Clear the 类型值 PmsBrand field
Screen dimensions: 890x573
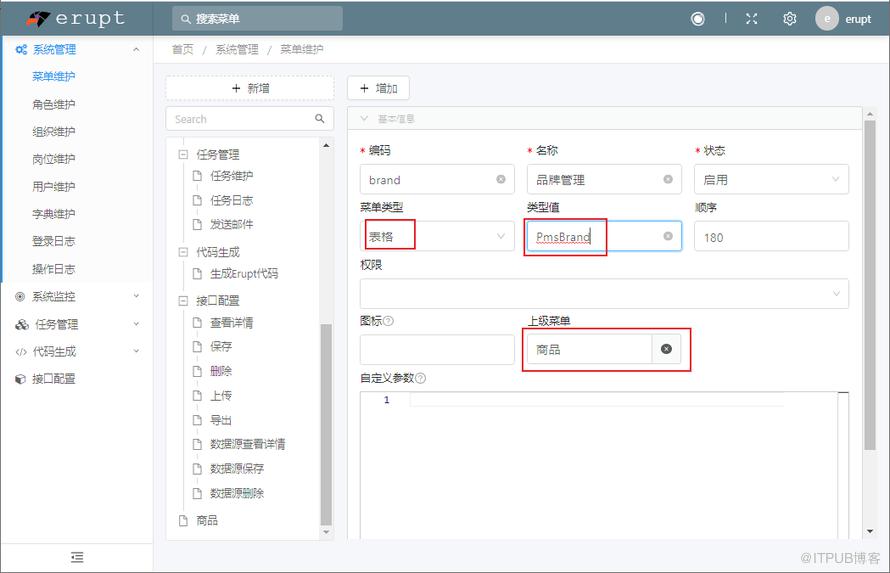pyautogui.click(x=668, y=236)
